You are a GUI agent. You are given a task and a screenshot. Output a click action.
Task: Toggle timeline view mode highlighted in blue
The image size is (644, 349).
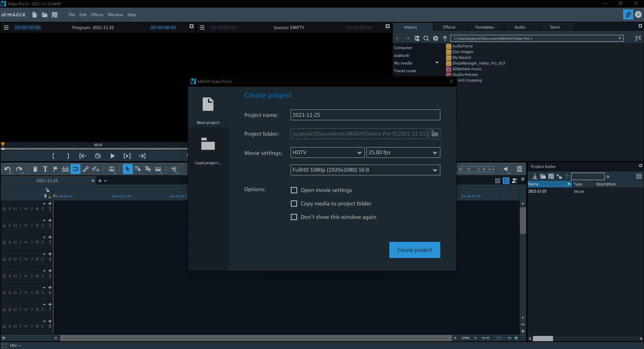coord(506,181)
